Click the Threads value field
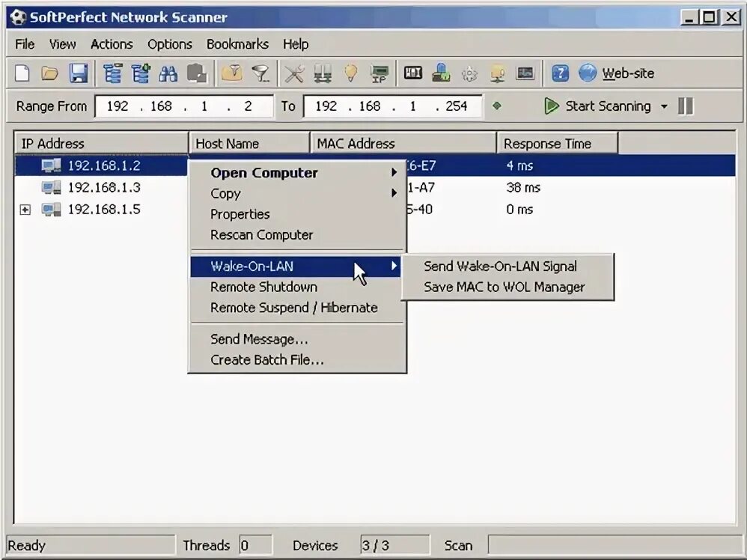Screen dimensions: 747x560 255,545
